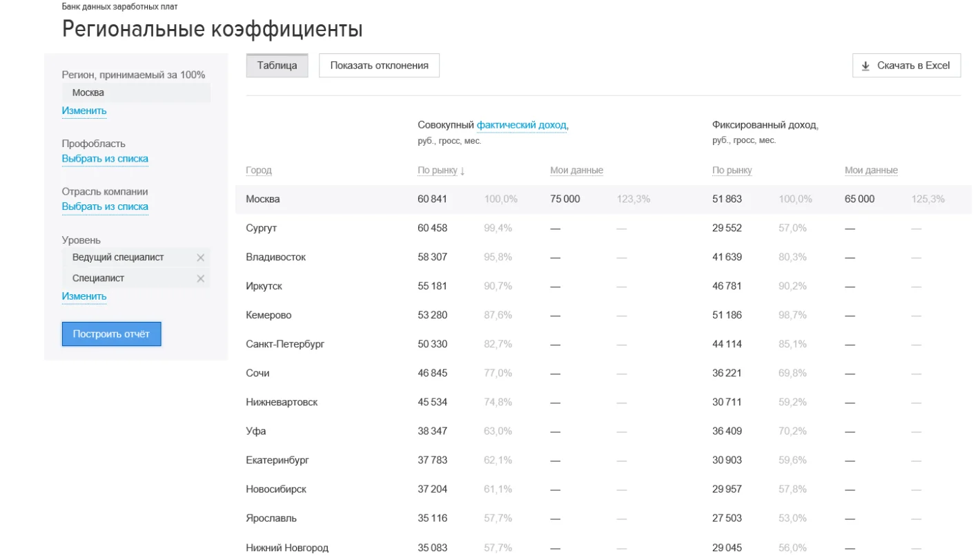Sort the table by Город column
Screen dimensions: 980x556
click(x=259, y=171)
